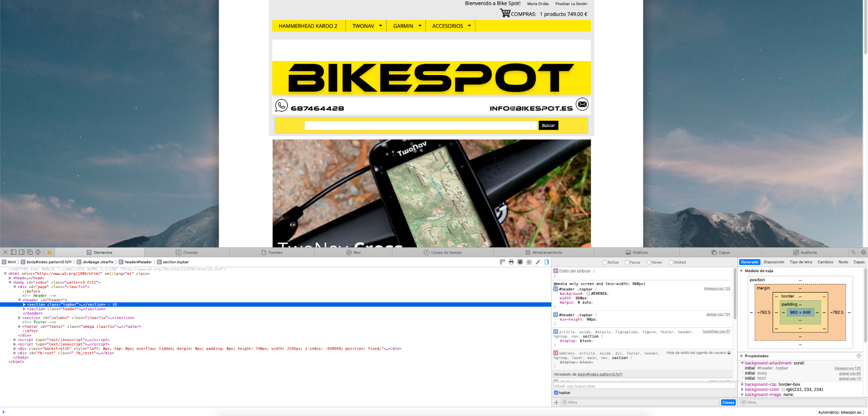Click the Finalizar La Sesión link
The height and width of the screenshot is (416, 868).
(x=571, y=4)
